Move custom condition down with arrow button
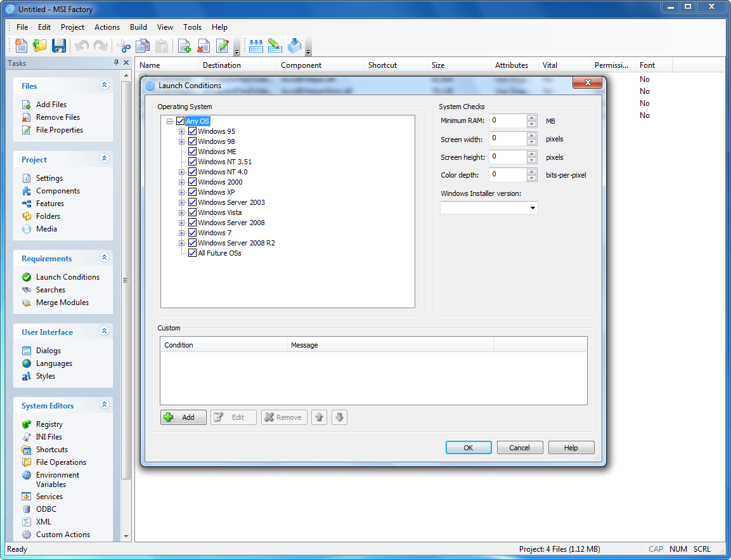 tap(340, 417)
